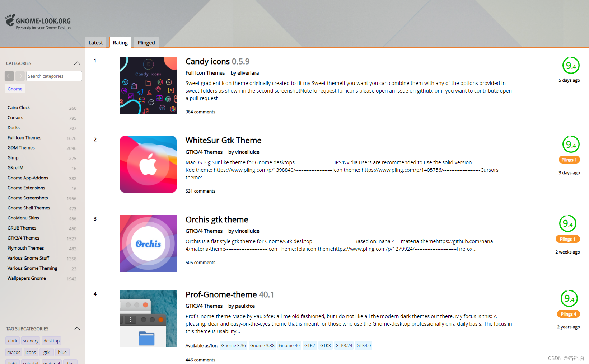Filter by the desktop tag

[51, 341]
